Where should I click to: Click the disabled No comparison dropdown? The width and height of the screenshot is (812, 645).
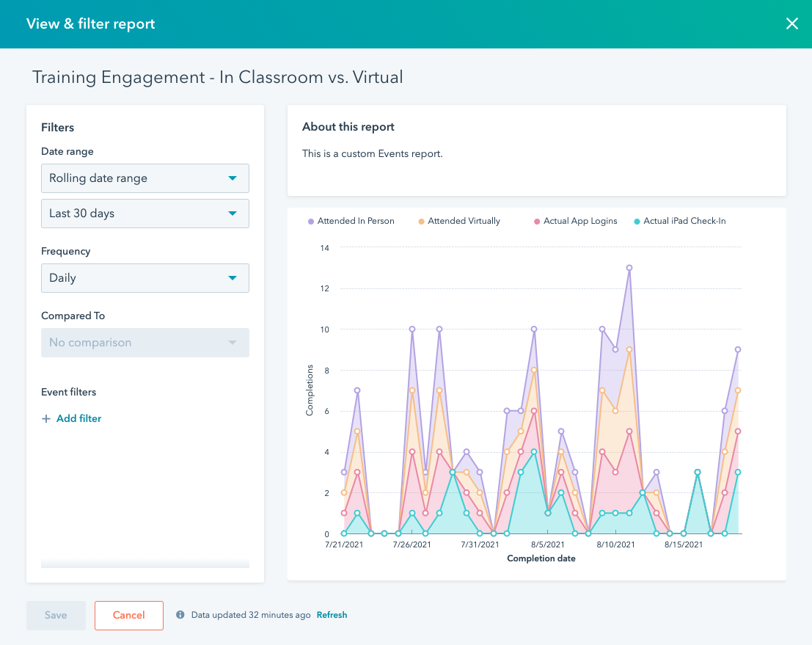coord(145,343)
